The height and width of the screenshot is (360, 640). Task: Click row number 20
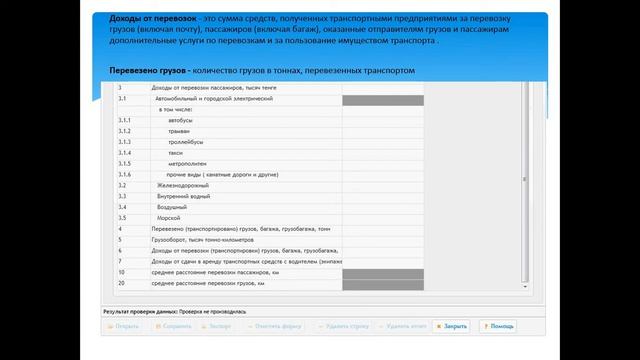tap(121, 283)
